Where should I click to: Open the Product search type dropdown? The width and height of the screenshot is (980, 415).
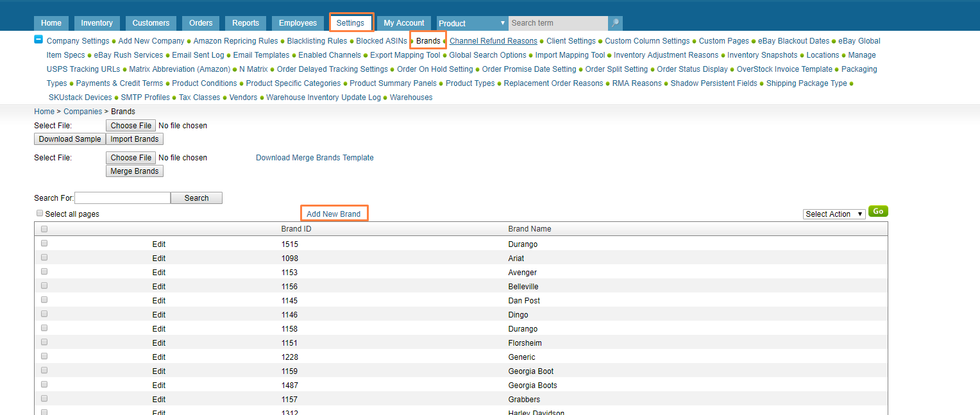point(472,23)
